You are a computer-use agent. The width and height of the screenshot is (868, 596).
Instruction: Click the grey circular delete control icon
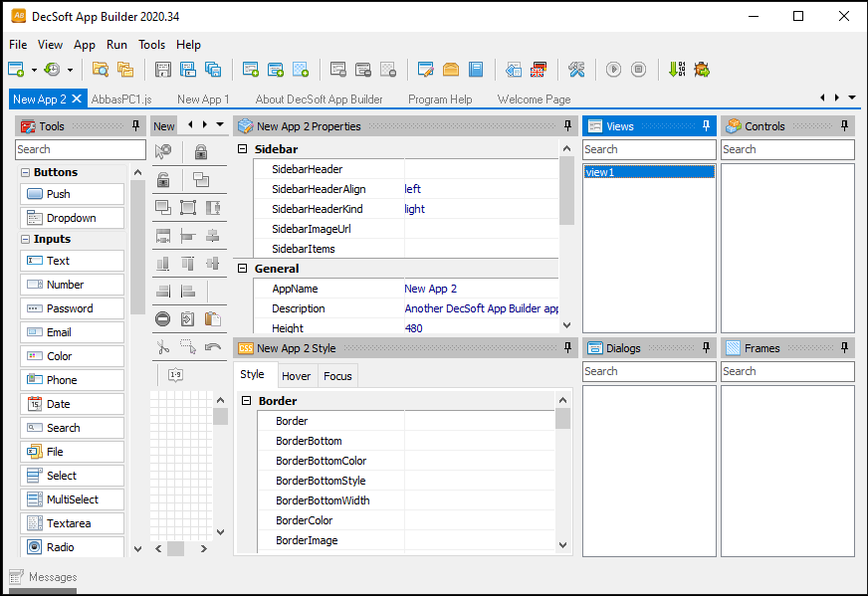163,318
